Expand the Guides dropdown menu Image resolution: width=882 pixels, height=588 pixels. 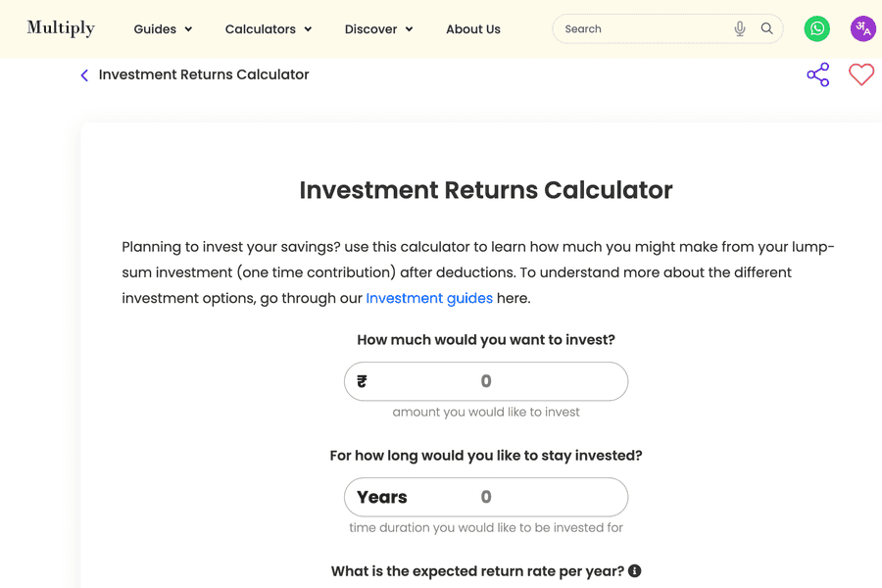pos(163,29)
